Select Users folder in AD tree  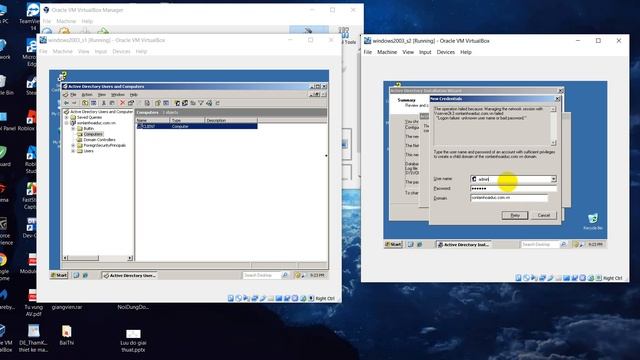[x=89, y=151]
